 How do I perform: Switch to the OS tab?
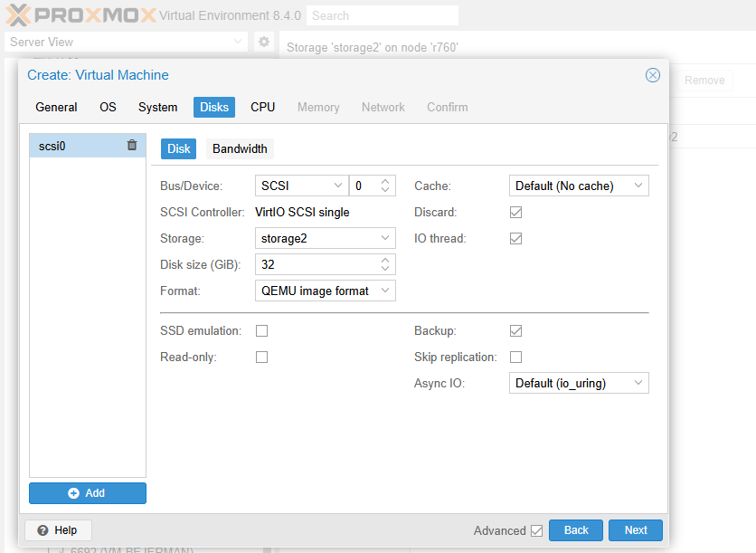(x=108, y=107)
